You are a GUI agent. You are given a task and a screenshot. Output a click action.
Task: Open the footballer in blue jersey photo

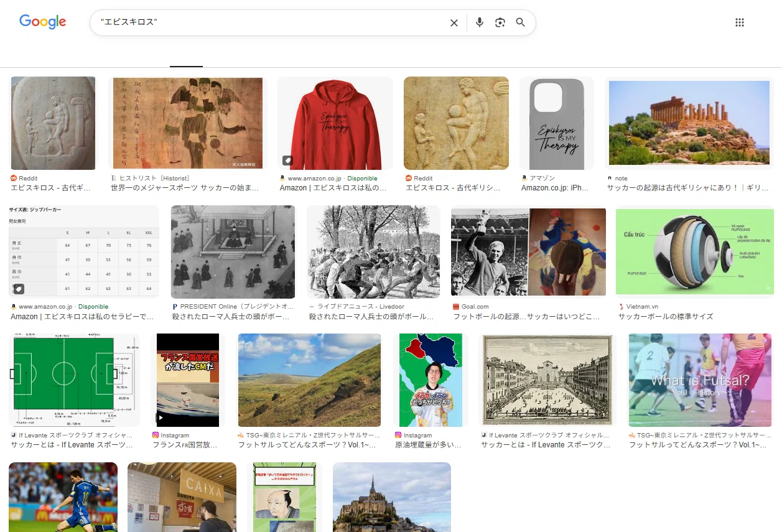63,497
